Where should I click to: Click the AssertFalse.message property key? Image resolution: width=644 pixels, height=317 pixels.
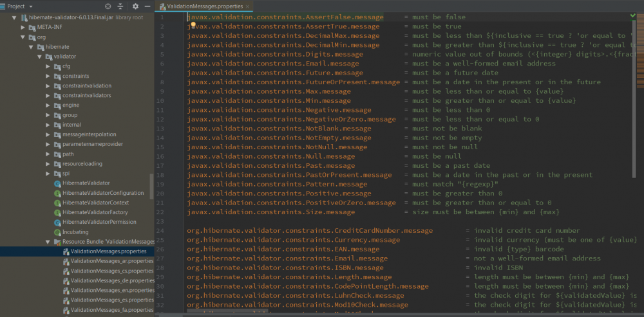pyautogui.click(x=285, y=17)
